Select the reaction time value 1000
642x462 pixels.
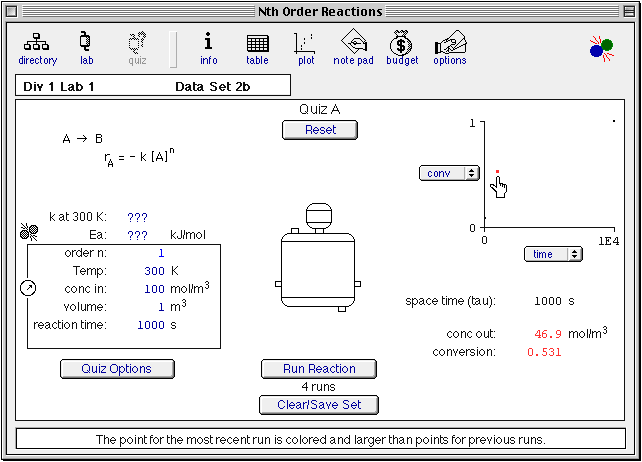[149, 325]
